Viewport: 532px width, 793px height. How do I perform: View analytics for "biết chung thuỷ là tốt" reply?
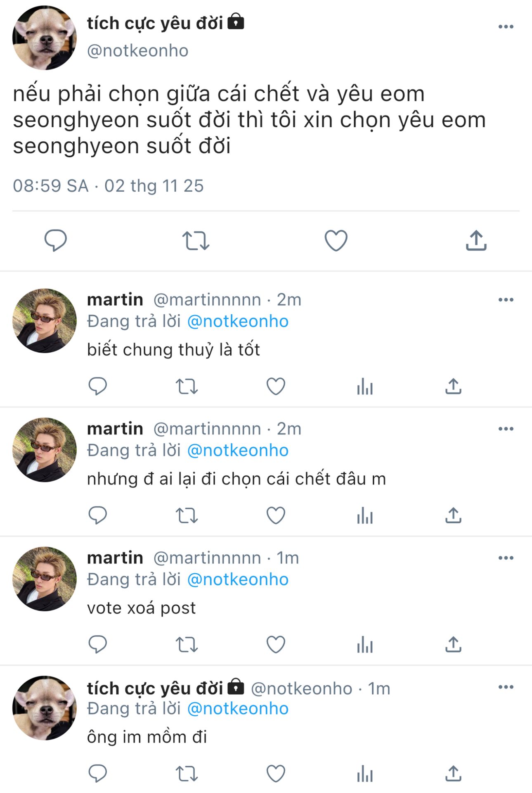pyautogui.click(x=365, y=387)
